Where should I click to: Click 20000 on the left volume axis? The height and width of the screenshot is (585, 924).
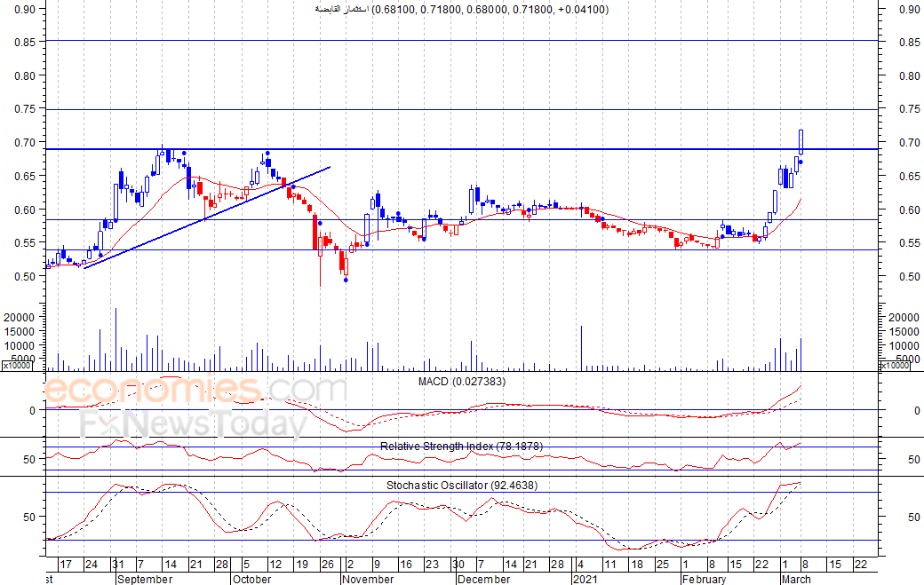click(x=20, y=317)
